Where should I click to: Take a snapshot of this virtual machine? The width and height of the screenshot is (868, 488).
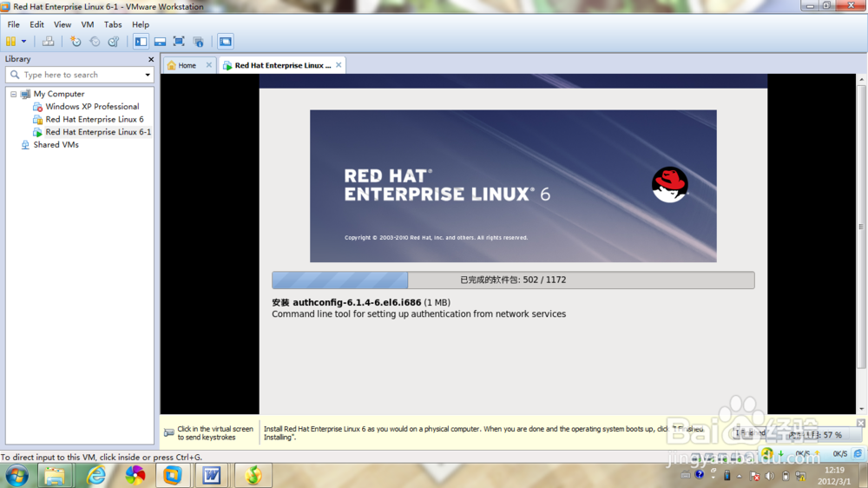(x=76, y=42)
